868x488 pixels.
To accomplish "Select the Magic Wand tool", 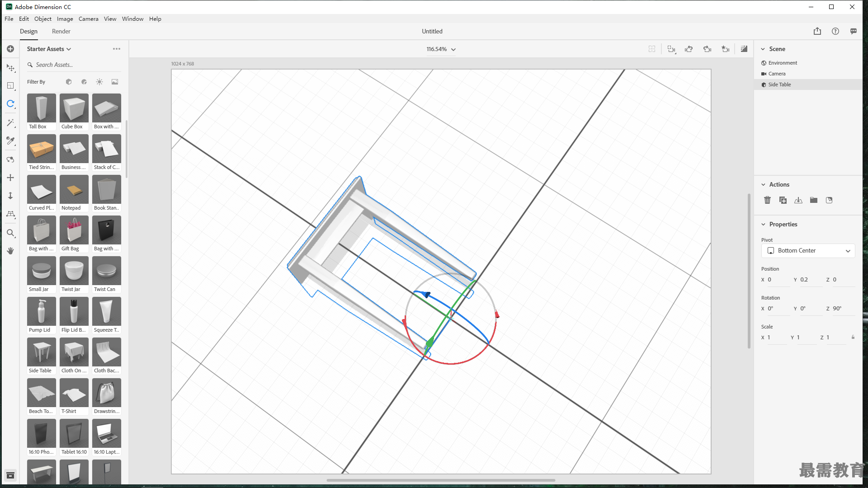I will pyautogui.click(x=10, y=122).
